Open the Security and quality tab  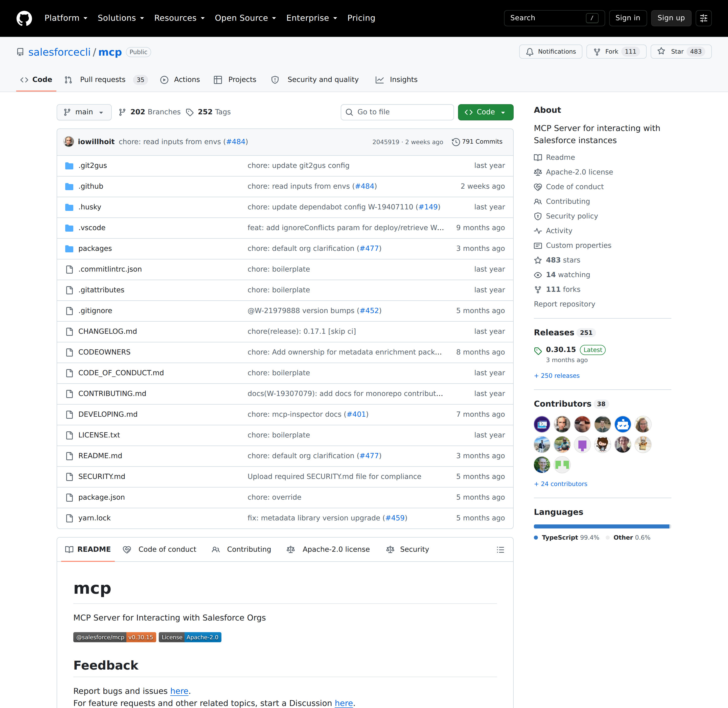[315, 80]
